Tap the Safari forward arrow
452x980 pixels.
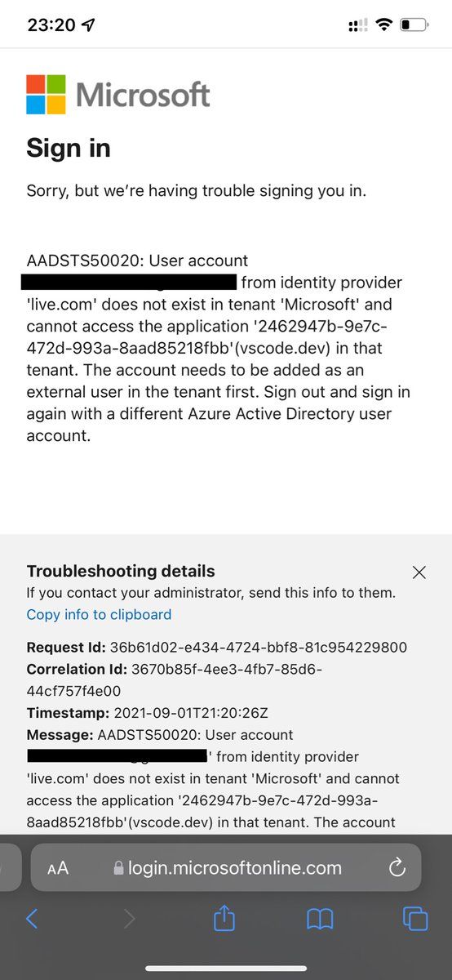129,919
